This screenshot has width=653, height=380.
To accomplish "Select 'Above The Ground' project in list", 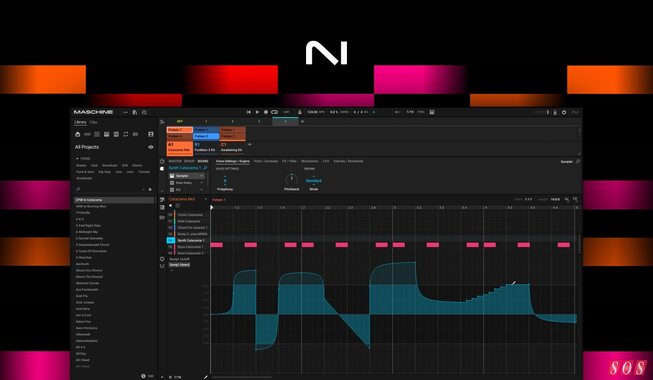I will coord(89,277).
